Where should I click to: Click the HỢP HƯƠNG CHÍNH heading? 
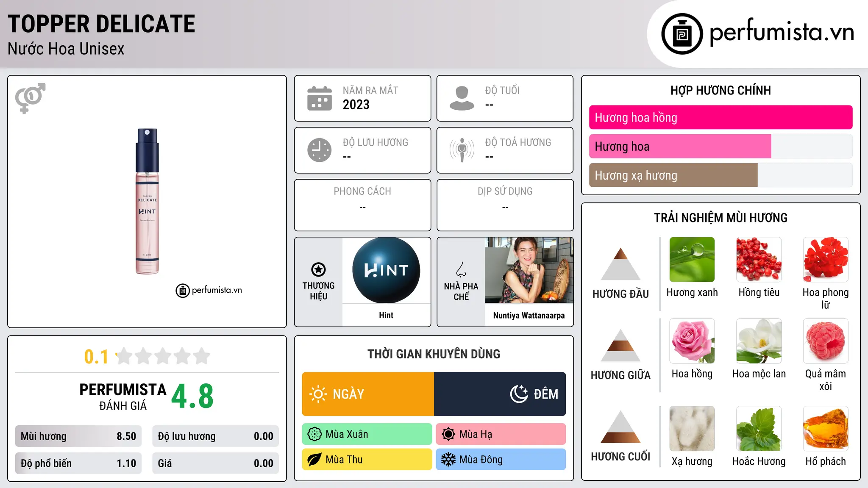(x=721, y=90)
